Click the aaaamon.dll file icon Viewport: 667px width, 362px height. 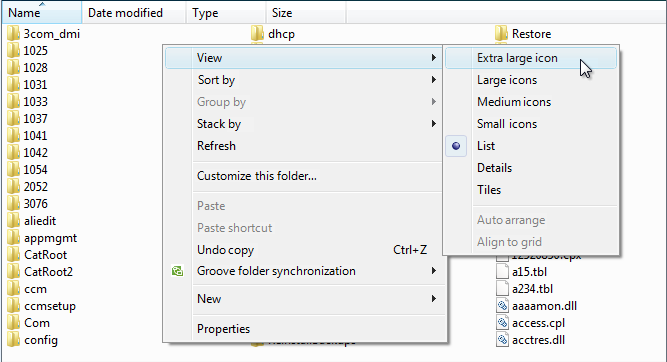pos(502,306)
